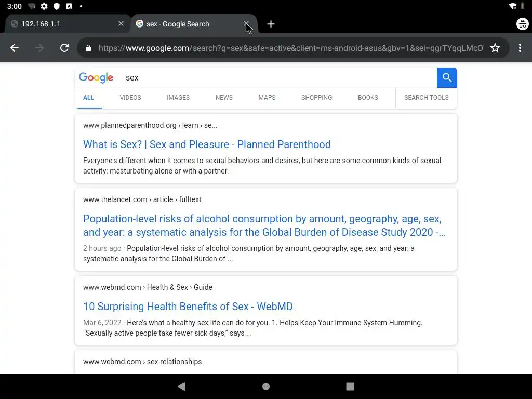Click the Google logo

click(x=96, y=78)
